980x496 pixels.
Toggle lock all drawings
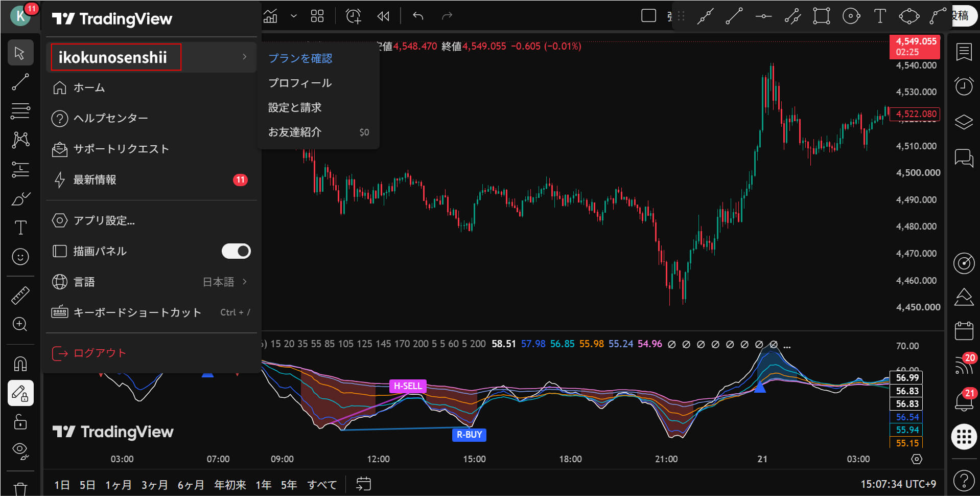click(x=20, y=422)
